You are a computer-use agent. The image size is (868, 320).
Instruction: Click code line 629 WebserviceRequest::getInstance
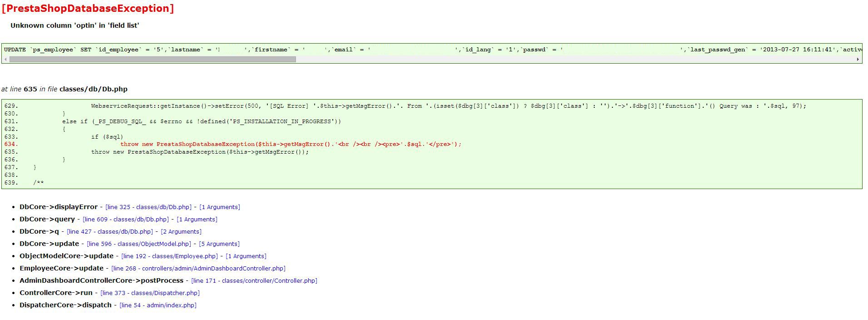[x=449, y=106]
